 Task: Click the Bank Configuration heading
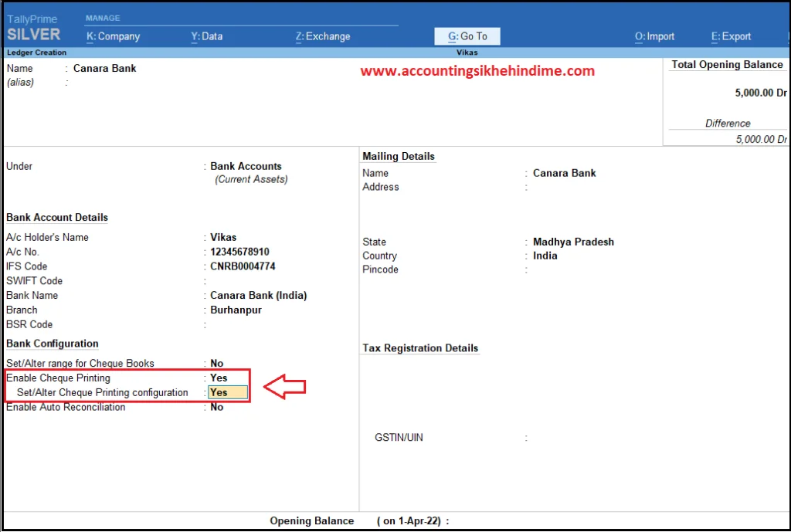coord(53,344)
